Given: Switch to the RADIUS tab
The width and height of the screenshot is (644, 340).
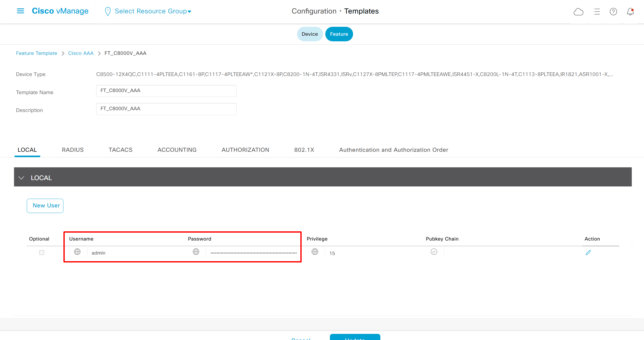Looking at the screenshot, I should click(73, 150).
